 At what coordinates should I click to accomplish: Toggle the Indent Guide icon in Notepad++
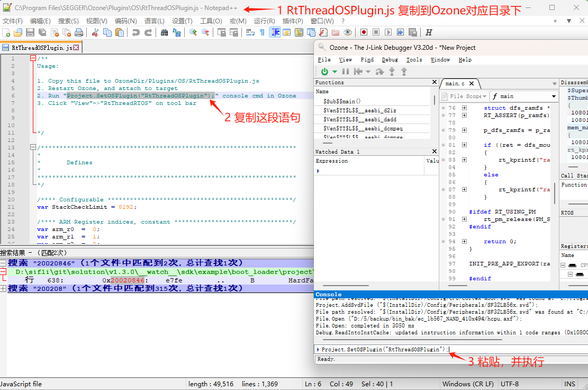point(275,33)
